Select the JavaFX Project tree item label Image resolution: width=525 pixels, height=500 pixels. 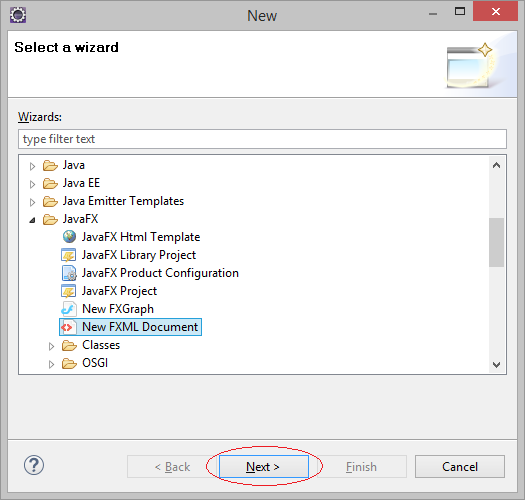point(119,291)
